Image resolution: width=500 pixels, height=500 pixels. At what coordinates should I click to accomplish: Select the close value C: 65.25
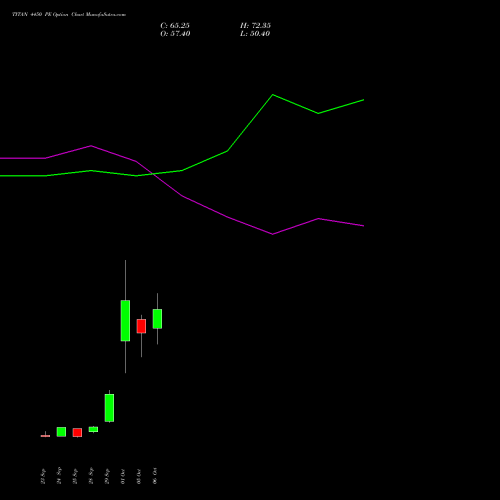pos(175,25)
